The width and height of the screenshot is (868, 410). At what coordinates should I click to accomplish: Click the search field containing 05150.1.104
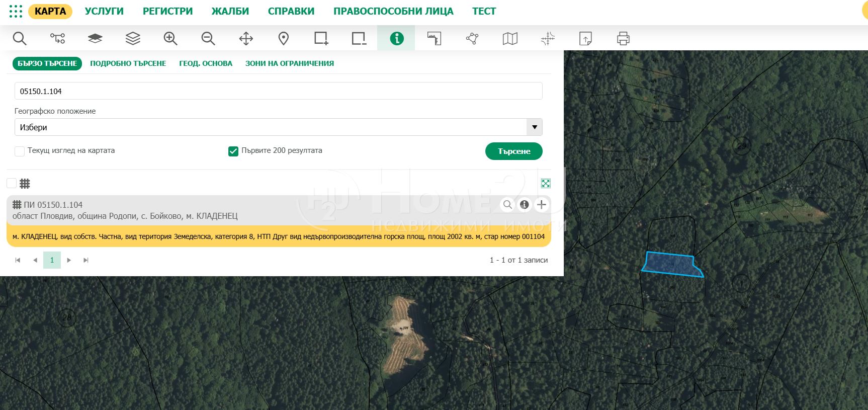[x=278, y=91]
